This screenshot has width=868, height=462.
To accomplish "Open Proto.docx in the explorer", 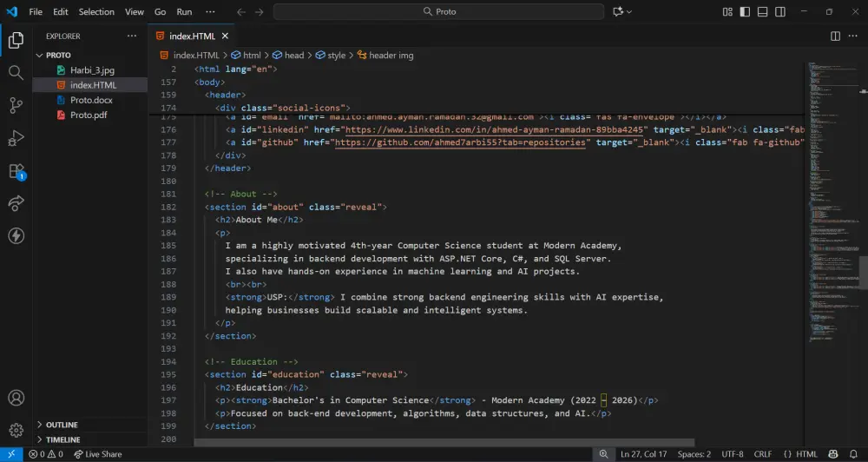I will pos(91,100).
